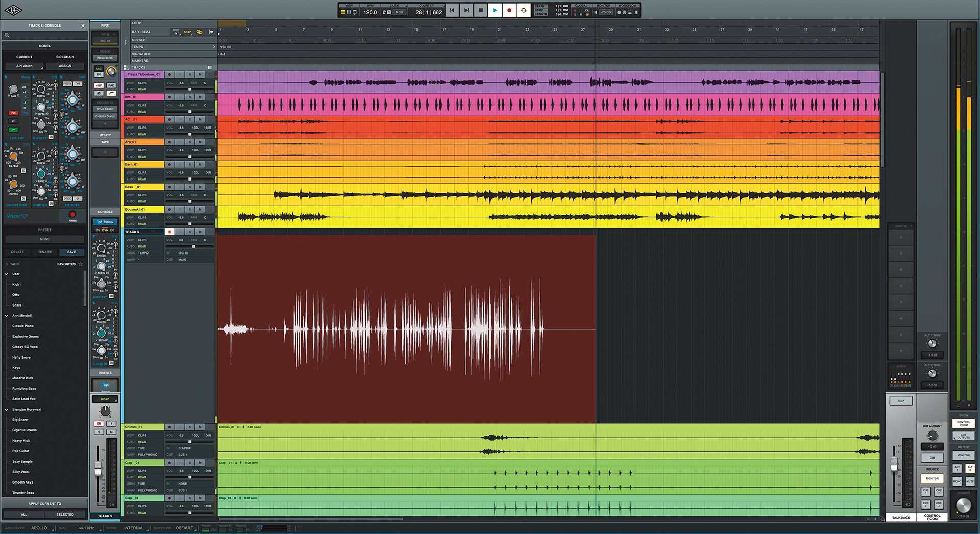Click the Universal Audio logo
This screenshot has width=980, height=534.
[x=13, y=10]
